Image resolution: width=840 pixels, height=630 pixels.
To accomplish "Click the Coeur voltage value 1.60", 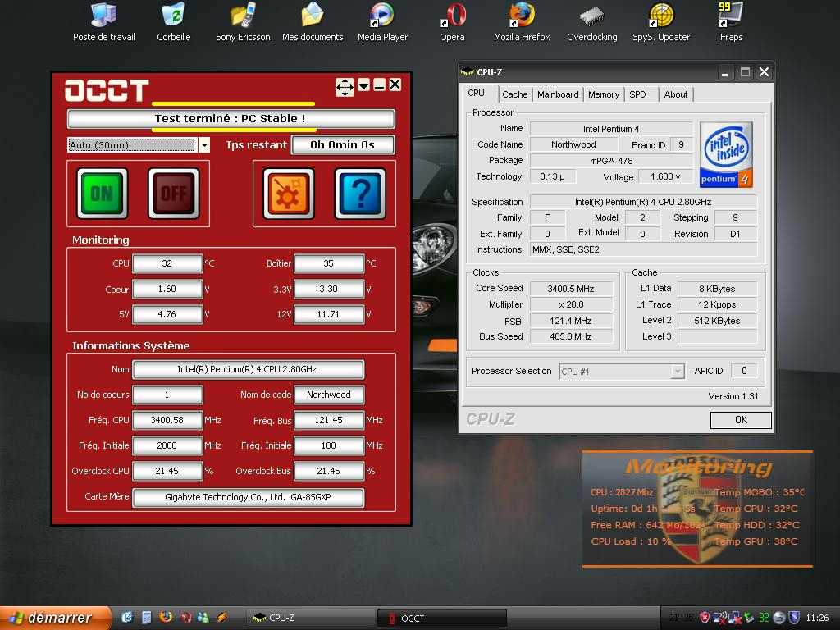I will click(x=167, y=289).
